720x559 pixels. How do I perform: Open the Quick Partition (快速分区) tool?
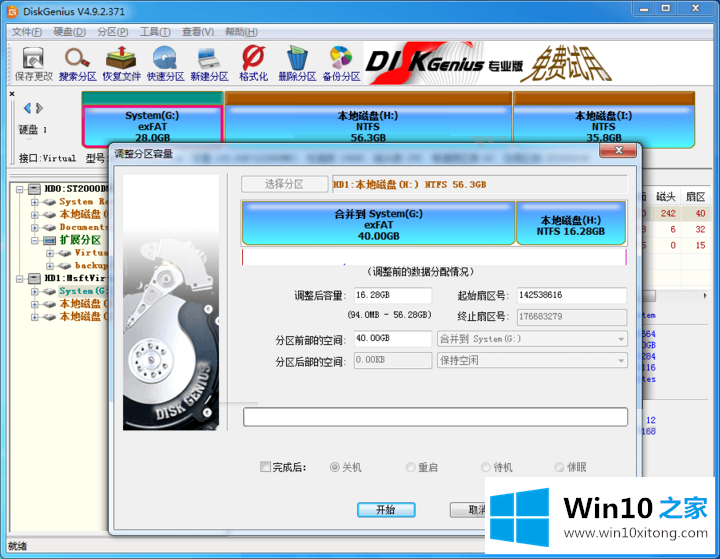[x=165, y=63]
